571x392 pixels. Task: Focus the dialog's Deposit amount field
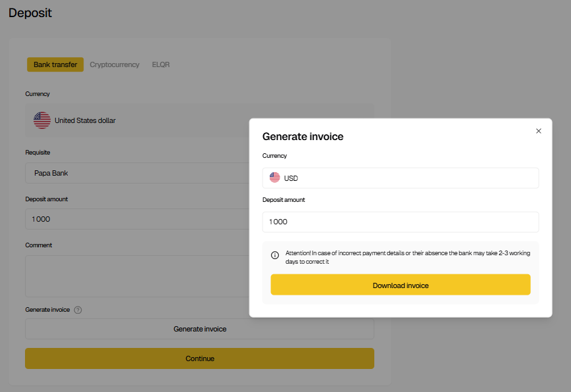[x=400, y=222]
